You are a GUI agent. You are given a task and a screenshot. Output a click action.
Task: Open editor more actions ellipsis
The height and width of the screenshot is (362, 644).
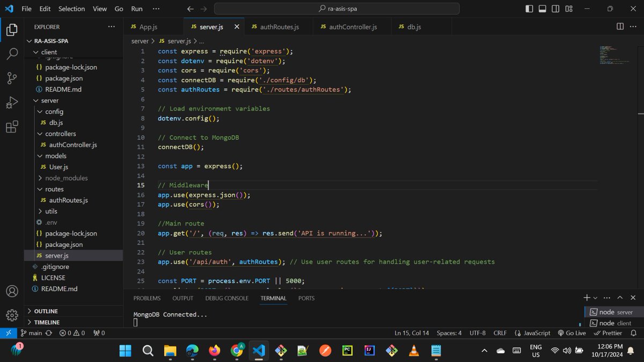click(634, 26)
